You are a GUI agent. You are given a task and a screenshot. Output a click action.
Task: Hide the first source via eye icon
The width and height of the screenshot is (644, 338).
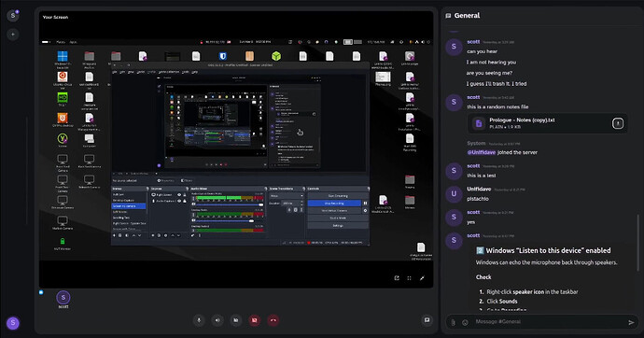(x=179, y=194)
